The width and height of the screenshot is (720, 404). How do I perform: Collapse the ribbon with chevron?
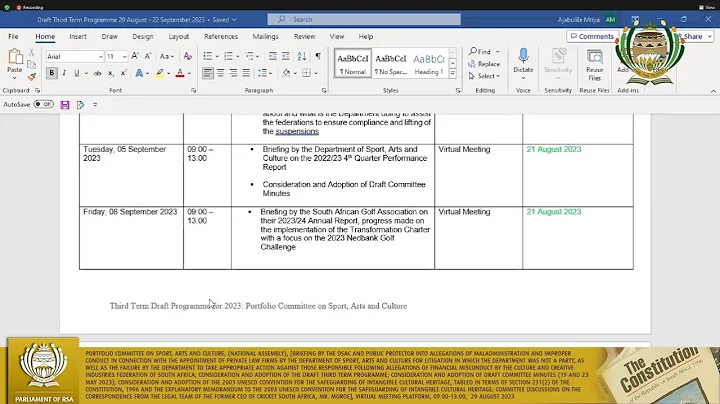(713, 91)
